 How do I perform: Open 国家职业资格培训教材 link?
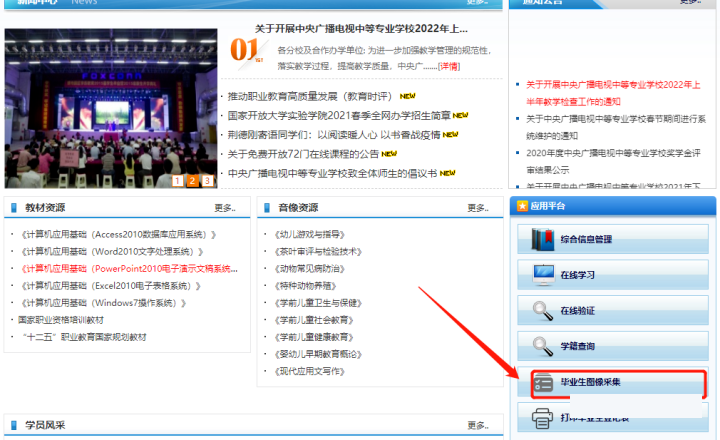pyautogui.click(x=61, y=320)
